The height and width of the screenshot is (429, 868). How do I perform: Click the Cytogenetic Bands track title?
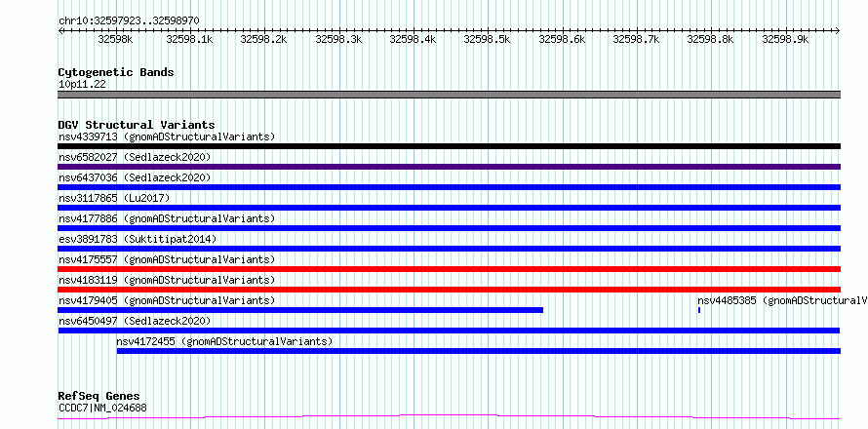click(x=116, y=72)
